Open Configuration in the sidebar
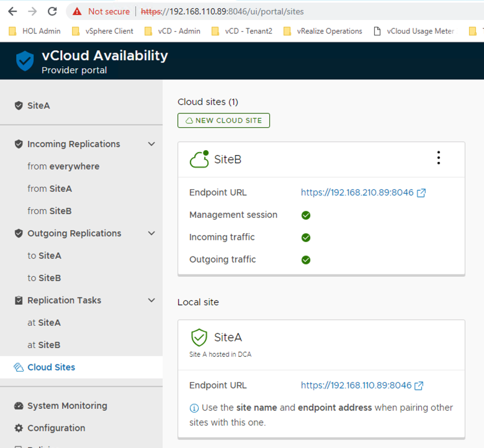This screenshot has height=448, width=484. tap(56, 428)
